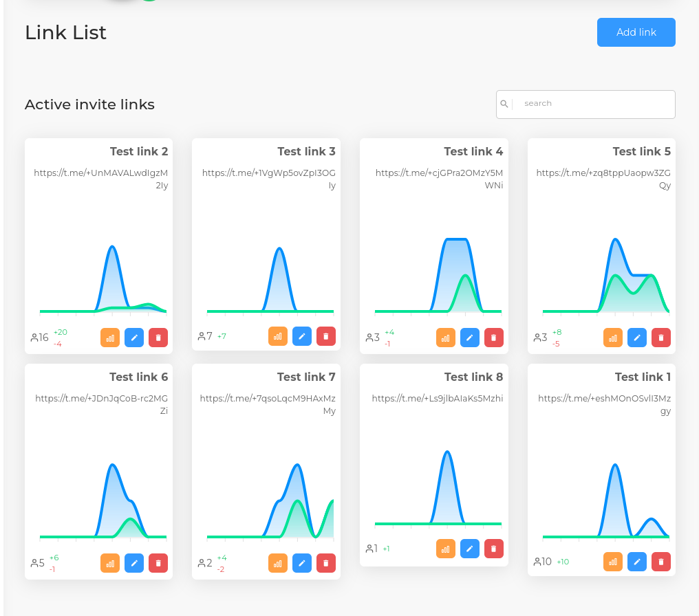Click the +zq8tppUaopw3ZGQy invite URL

(603, 179)
